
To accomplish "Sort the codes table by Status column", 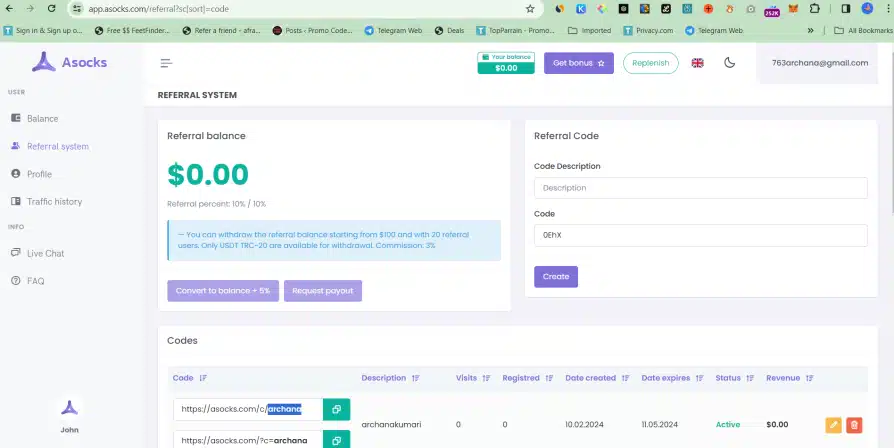I will (x=735, y=378).
